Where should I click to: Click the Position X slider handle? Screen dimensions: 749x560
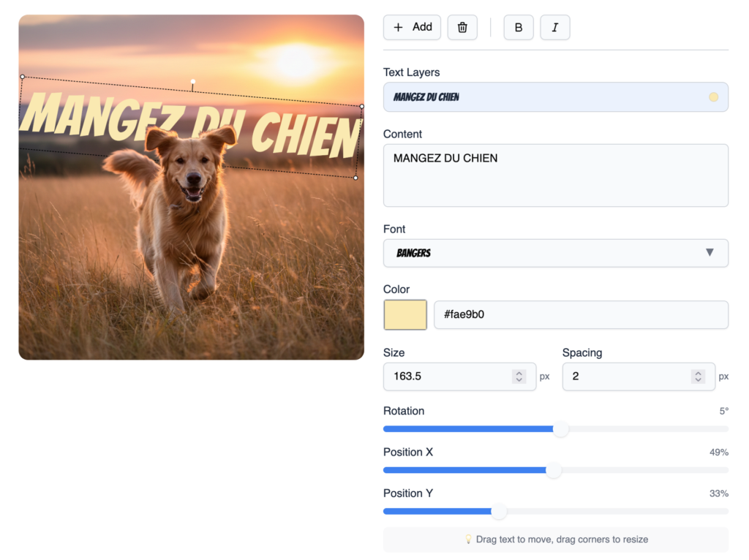(x=554, y=470)
